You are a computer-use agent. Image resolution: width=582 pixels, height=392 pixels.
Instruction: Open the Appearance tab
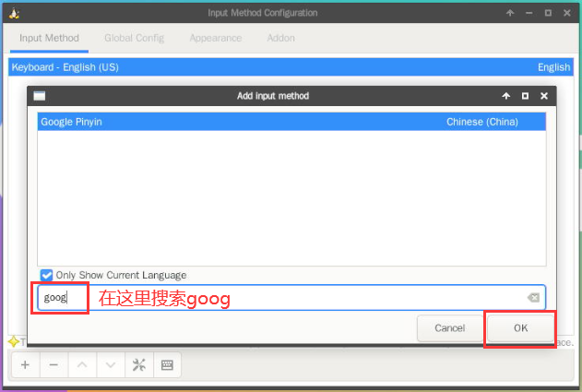pyautogui.click(x=216, y=38)
